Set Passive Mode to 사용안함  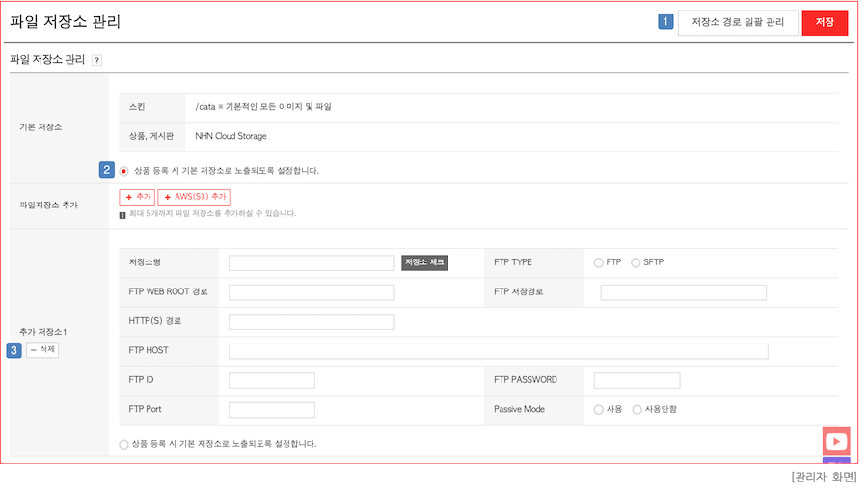[637, 410]
